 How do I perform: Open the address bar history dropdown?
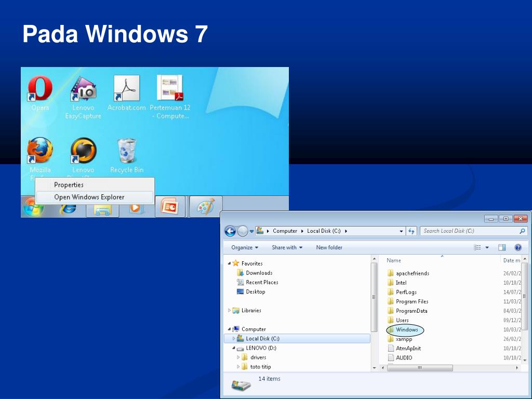402,231
